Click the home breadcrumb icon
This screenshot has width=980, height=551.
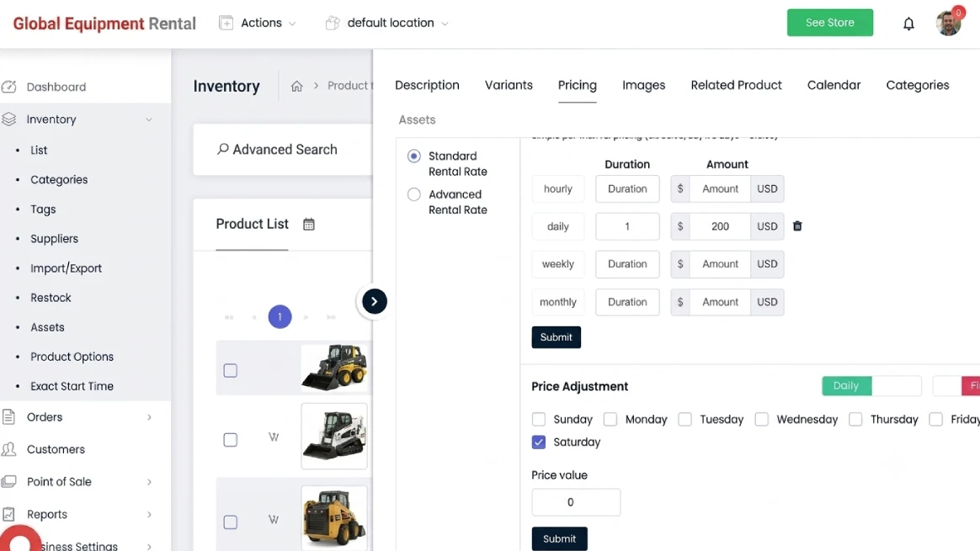[297, 86]
